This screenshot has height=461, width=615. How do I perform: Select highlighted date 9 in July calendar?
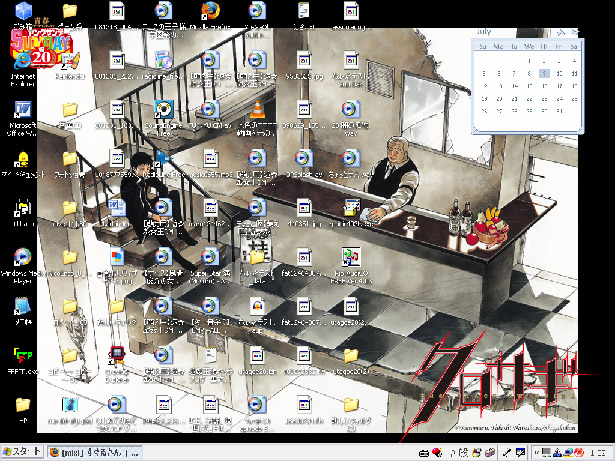(544, 73)
